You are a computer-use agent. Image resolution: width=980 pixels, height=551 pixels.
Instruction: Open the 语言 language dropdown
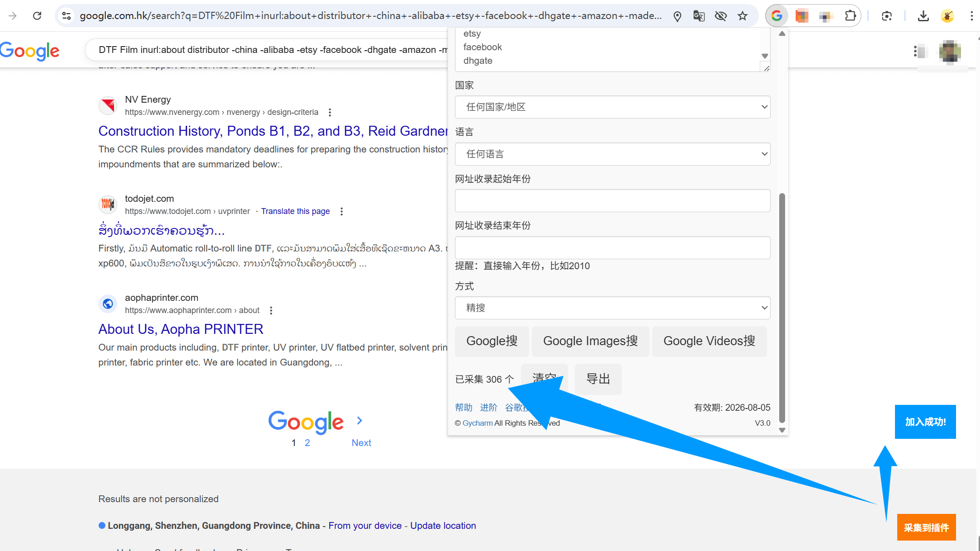tap(612, 154)
